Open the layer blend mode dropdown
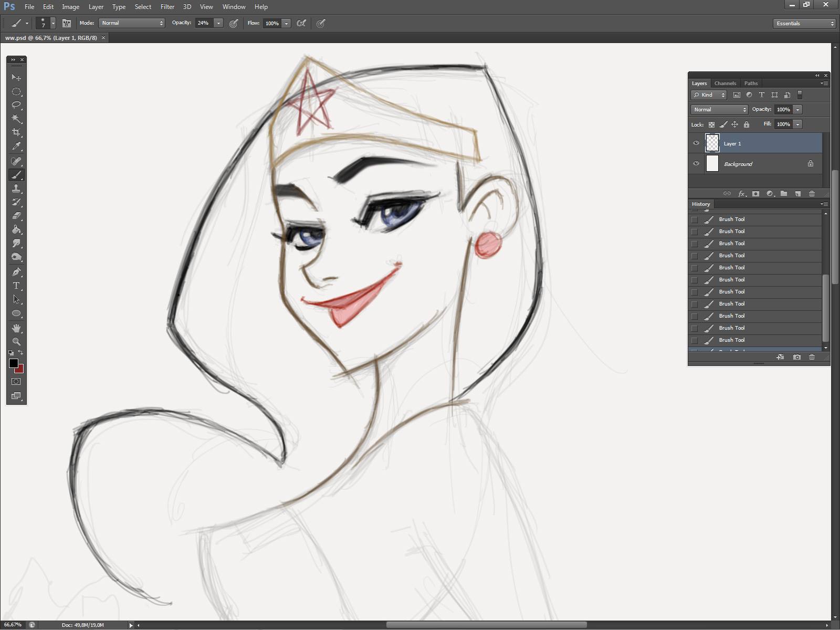This screenshot has width=840, height=630. click(x=719, y=110)
